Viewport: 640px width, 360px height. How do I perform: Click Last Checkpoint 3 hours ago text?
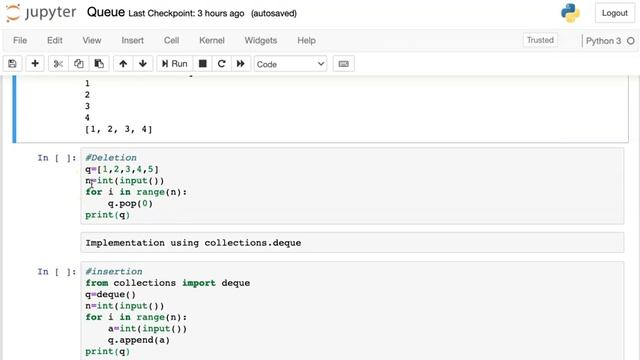[x=186, y=13]
